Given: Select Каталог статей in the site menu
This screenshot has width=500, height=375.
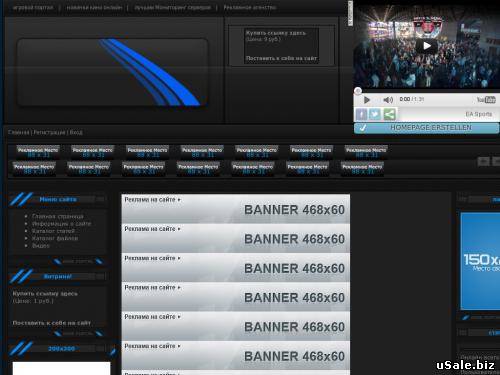Looking at the screenshot, I should pyautogui.click(x=53, y=231).
